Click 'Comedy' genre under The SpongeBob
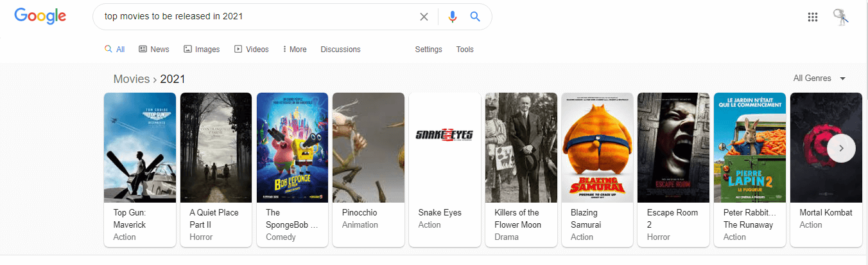This screenshot has height=265, width=868. pyautogui.click(x=281, y=237)
